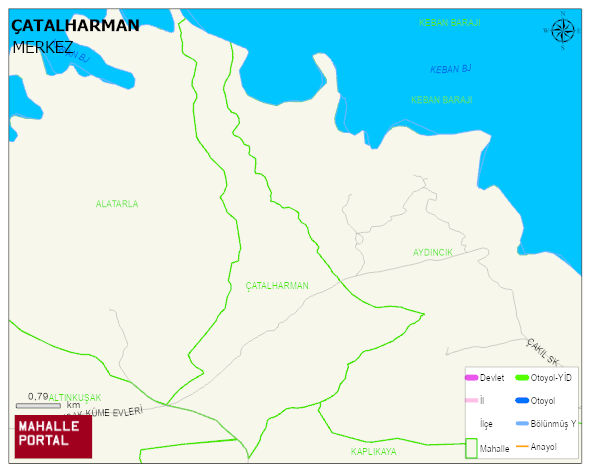Click the ÇATALHARMAN title heading

[75, 26]
